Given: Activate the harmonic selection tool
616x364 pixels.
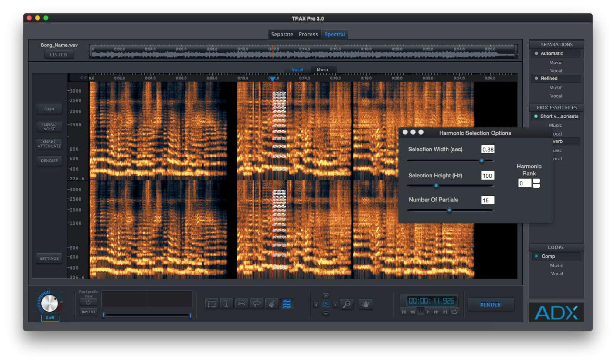Looking at the screenshot, I should coord(287,304).
